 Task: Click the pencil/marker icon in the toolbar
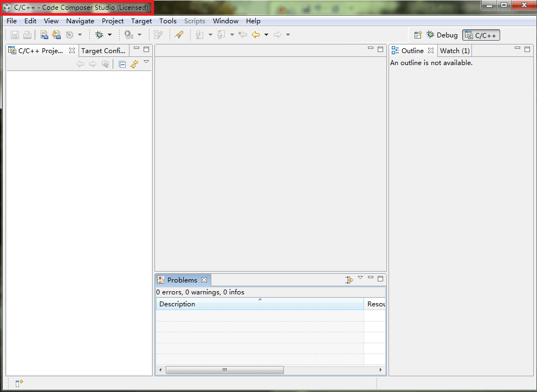click(179, 35)
